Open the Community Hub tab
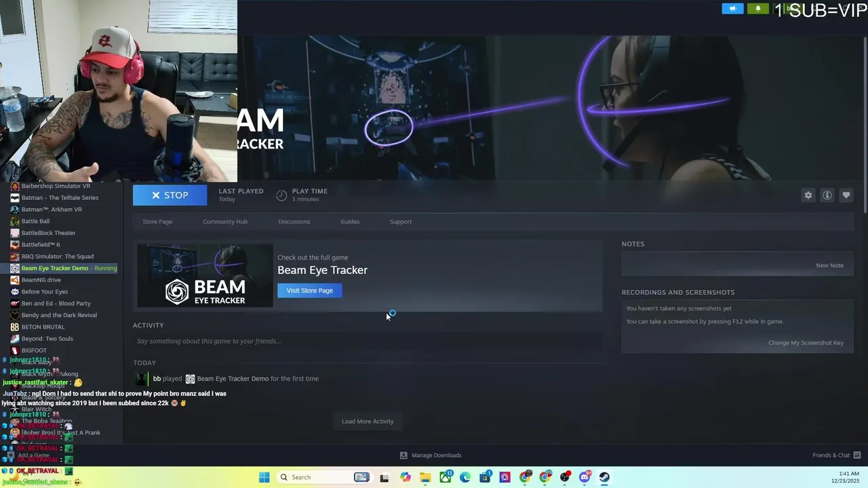 coord(225,222)
